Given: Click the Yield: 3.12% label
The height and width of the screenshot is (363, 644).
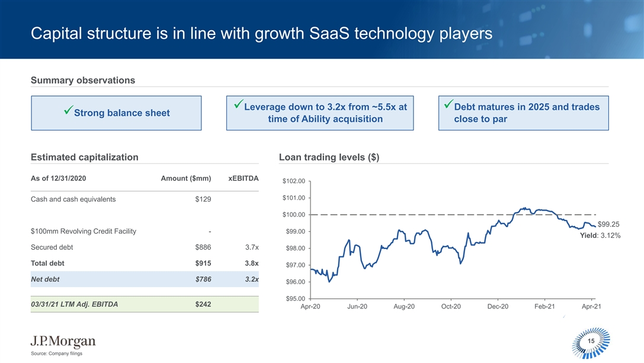Looking at the screenshot, I should (x=601, y=235).
